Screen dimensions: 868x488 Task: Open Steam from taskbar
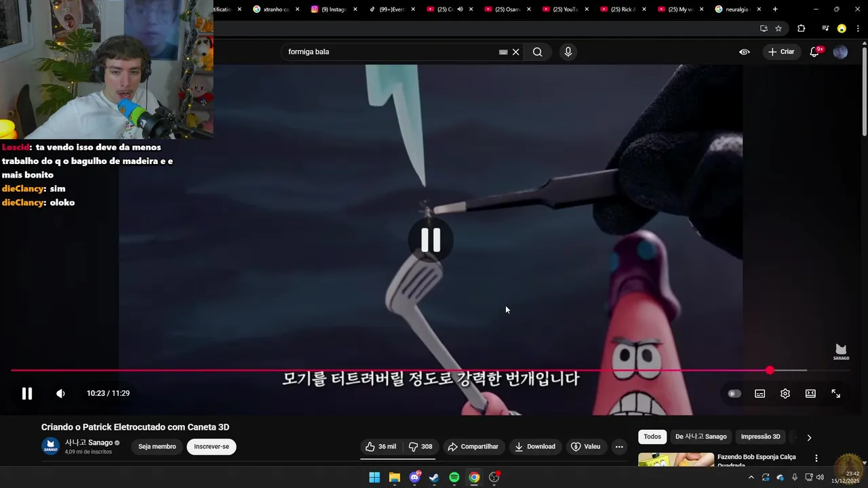[x=434, y=478]
